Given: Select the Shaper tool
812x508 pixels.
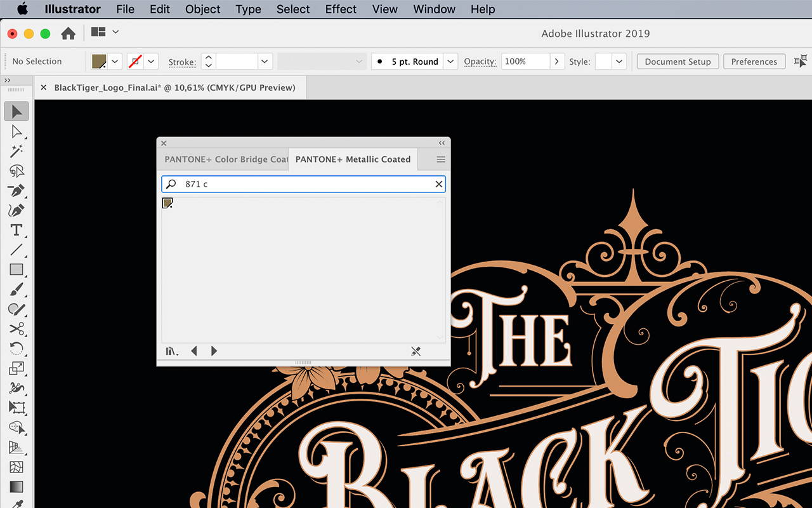Looking at the screenshot, I should tap(16, 309).
